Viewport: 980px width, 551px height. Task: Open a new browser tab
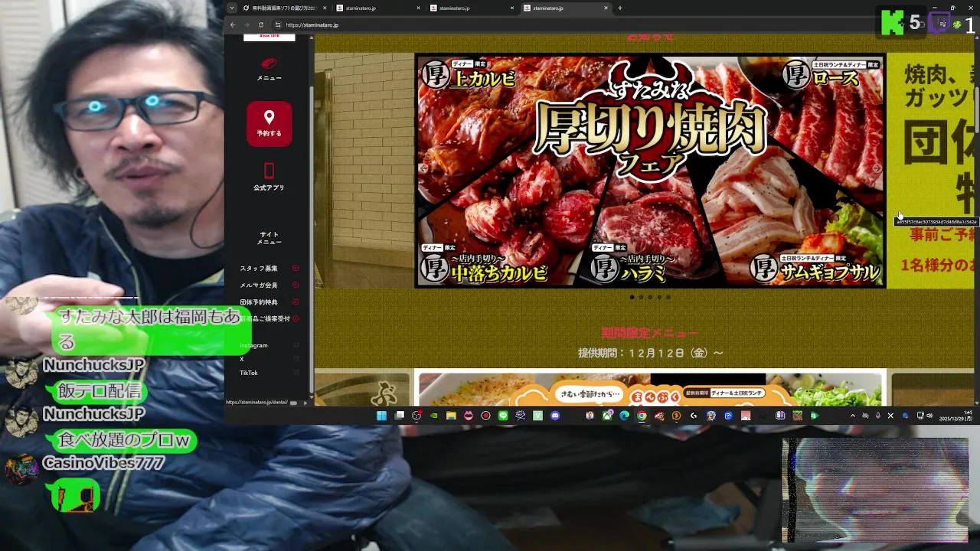click(620, 8)
